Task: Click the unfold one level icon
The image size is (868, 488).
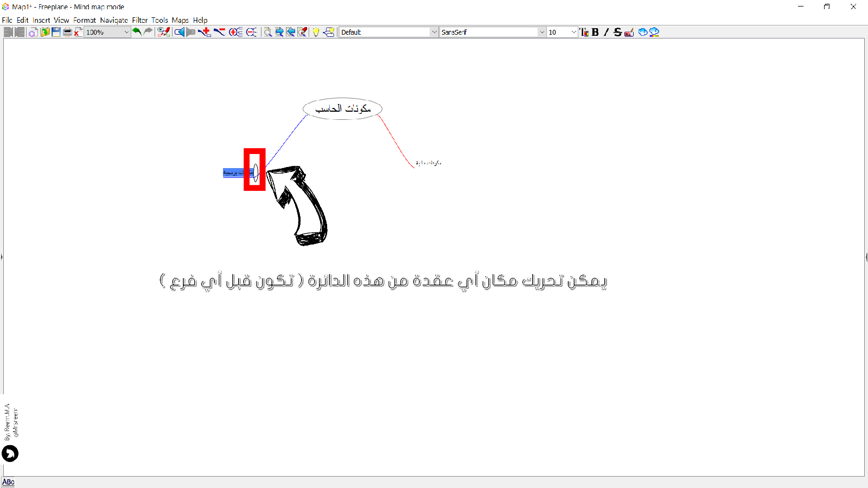Action: (235, 33)
